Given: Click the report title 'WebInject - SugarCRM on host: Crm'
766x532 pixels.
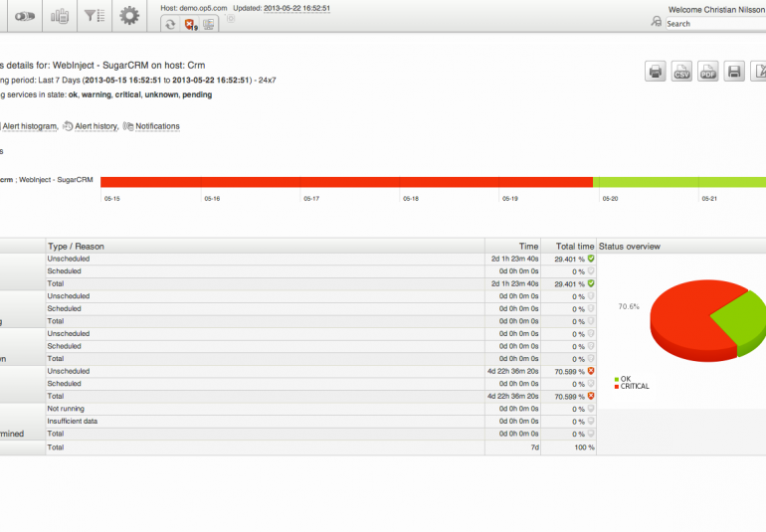Looking at the screenshot, I should (x=129, y=65).
